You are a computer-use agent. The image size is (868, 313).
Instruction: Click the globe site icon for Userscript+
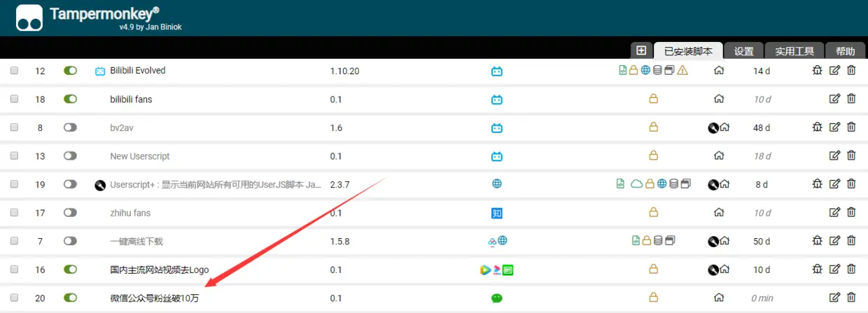(497, 184)
